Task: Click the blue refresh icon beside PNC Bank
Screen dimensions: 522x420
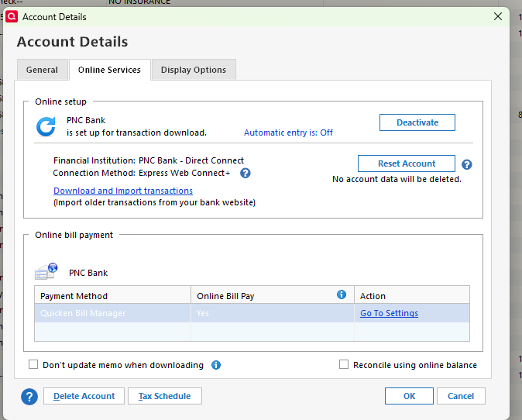Action: (x=46, y=126)
